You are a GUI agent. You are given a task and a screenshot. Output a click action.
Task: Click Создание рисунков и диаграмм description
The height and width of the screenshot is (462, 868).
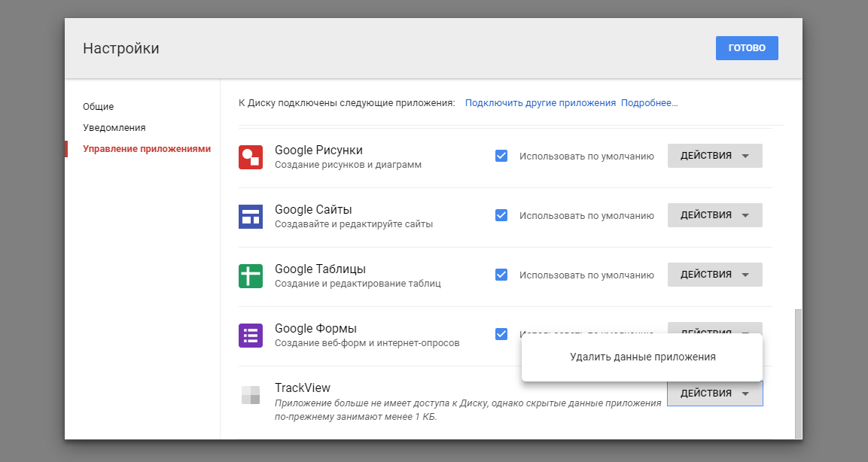(349, 165)
